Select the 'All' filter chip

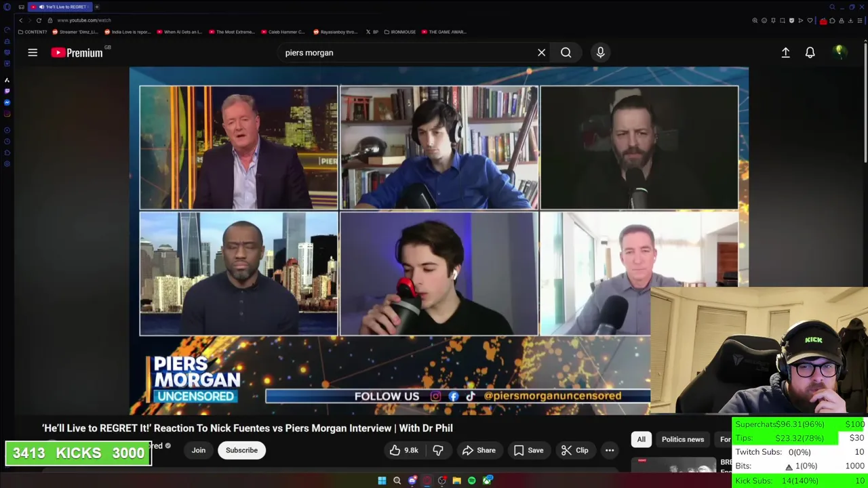(x=641, y=439)
